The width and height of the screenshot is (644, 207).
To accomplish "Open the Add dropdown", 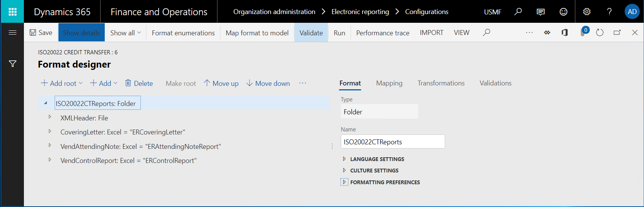I will tap(104, 83).
